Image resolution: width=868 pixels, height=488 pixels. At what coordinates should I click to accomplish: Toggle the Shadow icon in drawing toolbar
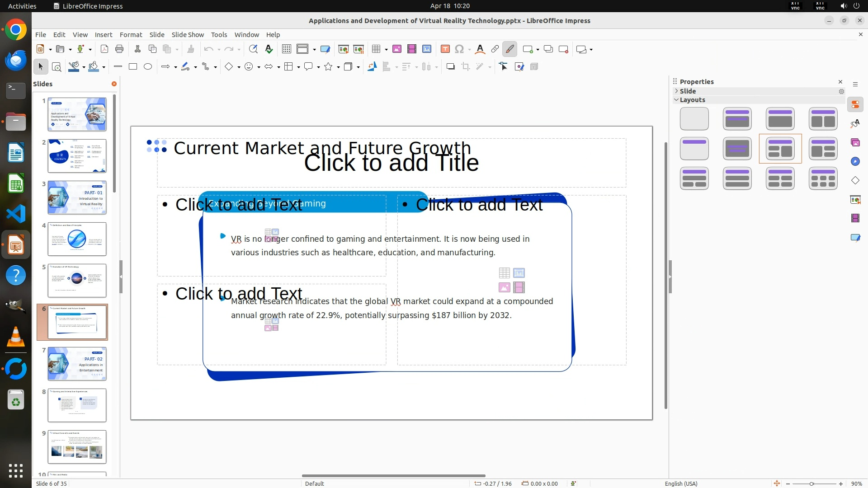[450, 67]
